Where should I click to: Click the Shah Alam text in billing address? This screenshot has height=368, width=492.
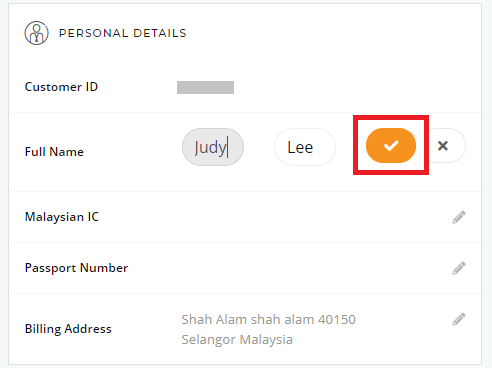click(213, 319)
